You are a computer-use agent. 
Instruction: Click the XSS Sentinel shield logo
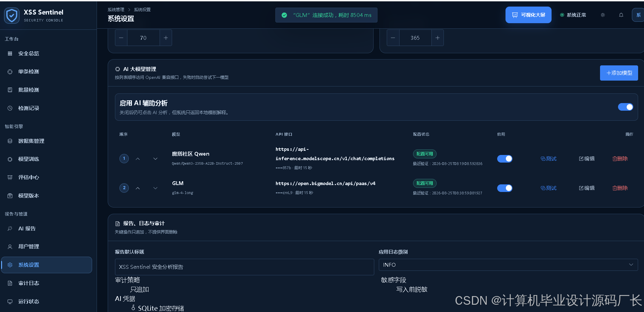pyautogui.click(x=12, y=16)
